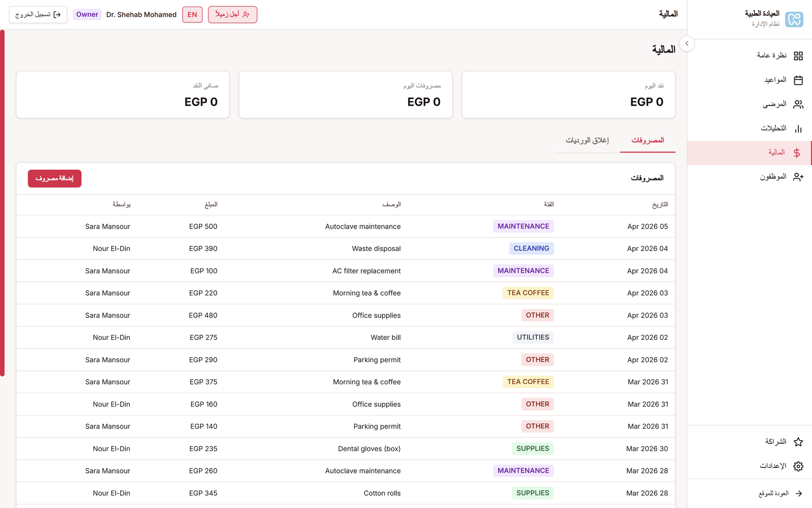Open settings via the gear icon
The width and height of the screenshot is (812, 508).
tap(798, 466)
